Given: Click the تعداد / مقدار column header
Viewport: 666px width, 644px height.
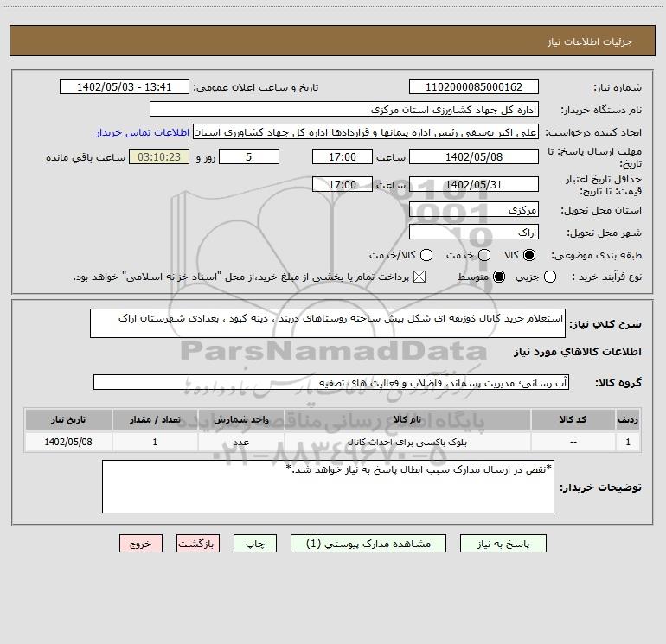Looking at the screenshot, I should (x=155, y=420).
